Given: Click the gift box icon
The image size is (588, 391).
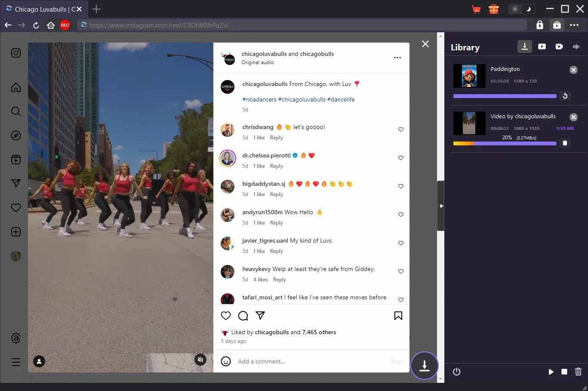Looking at the screenshot, I should [493, 9].
